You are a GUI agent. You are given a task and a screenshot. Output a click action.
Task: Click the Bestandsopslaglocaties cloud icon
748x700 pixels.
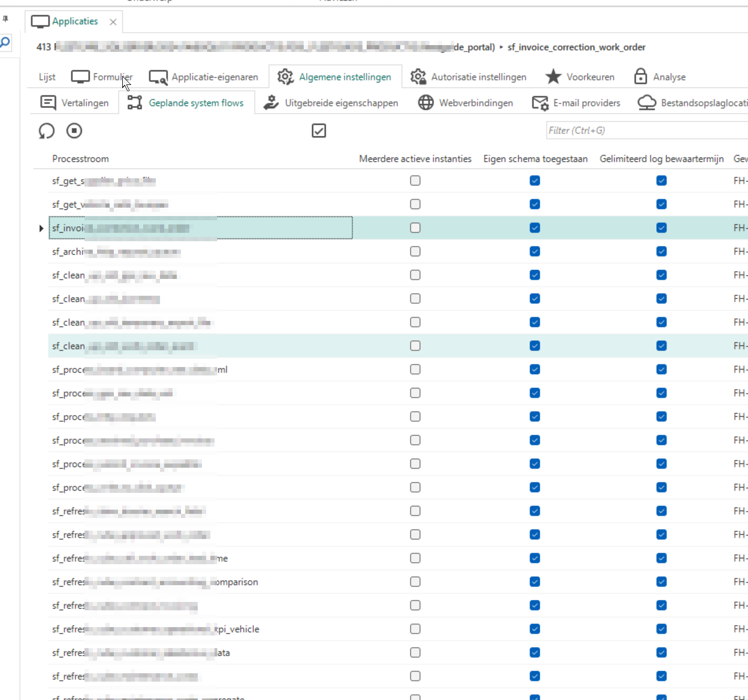coord(647,103)
